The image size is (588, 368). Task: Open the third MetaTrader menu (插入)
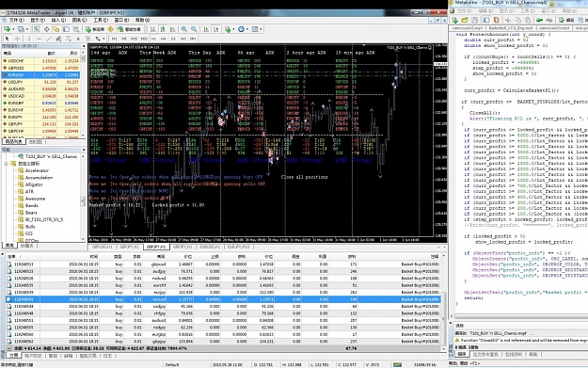pyautogui.click(x=58, y=20)
